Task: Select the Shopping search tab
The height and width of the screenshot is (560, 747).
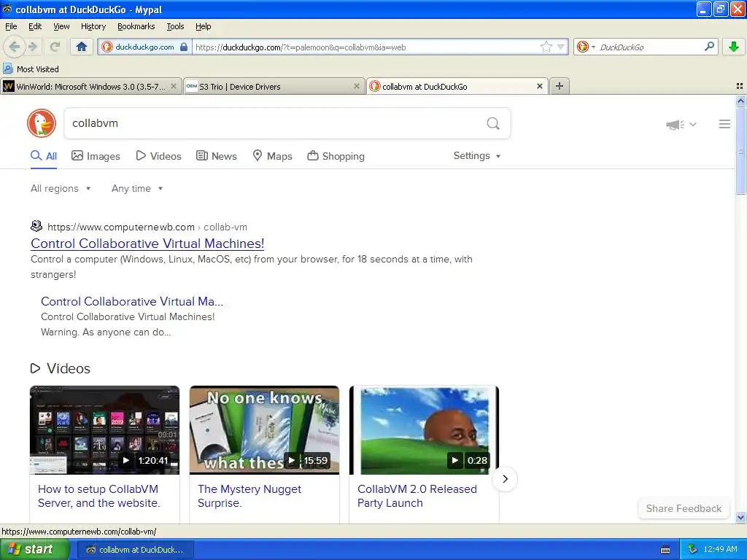Action: pyautogui.click(x=336, y=156)
